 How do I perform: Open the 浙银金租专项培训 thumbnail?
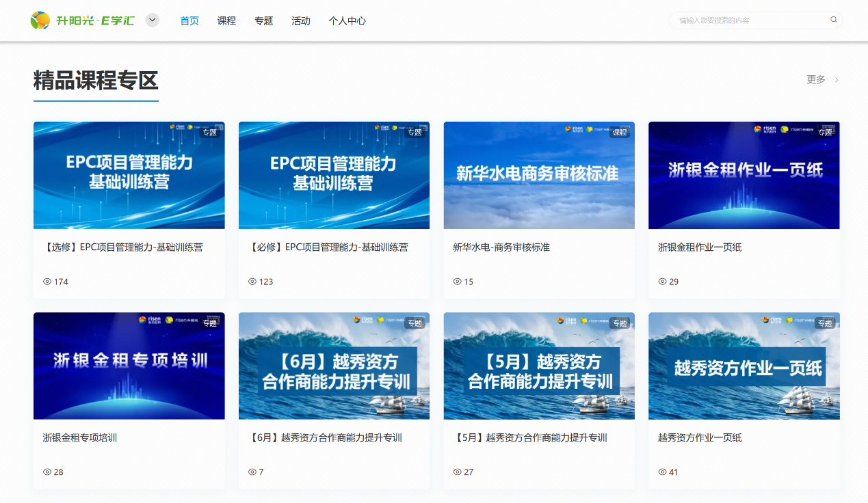pyautogui.click(x=129, y=366)
